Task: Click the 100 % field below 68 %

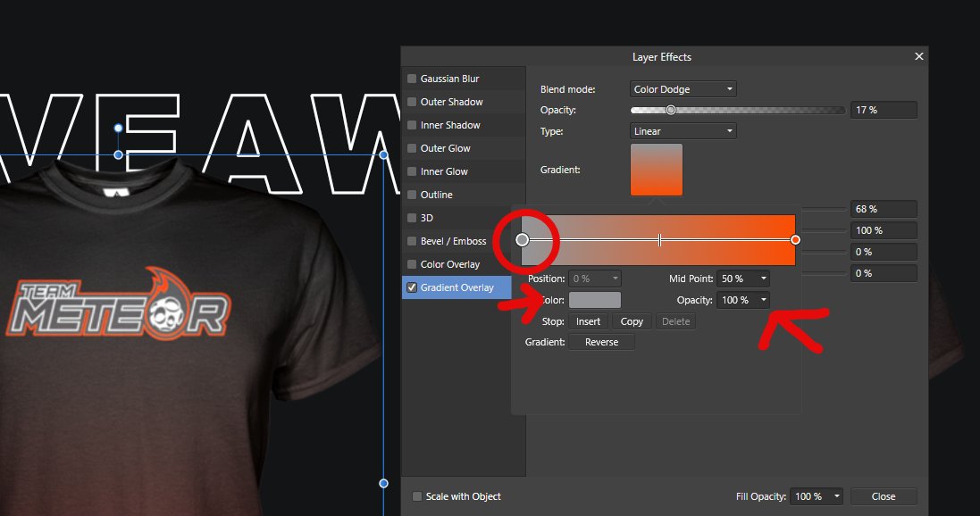Action: tap(884, 230)
